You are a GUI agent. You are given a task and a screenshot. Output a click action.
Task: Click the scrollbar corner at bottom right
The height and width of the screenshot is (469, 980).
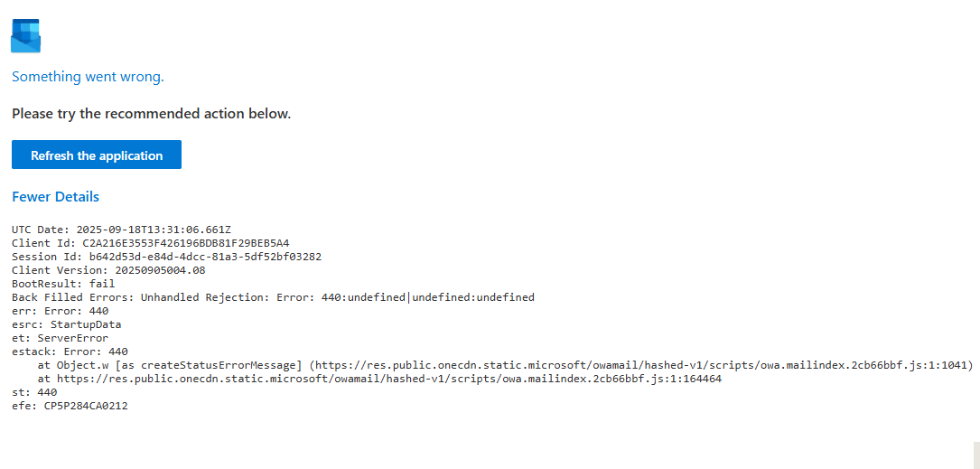point(976,455)
